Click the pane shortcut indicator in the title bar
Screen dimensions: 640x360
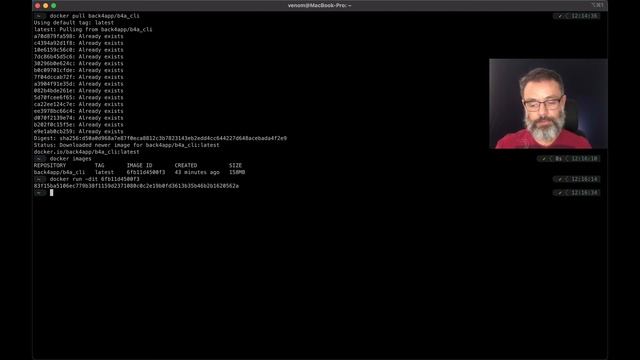tap(597, 5)
